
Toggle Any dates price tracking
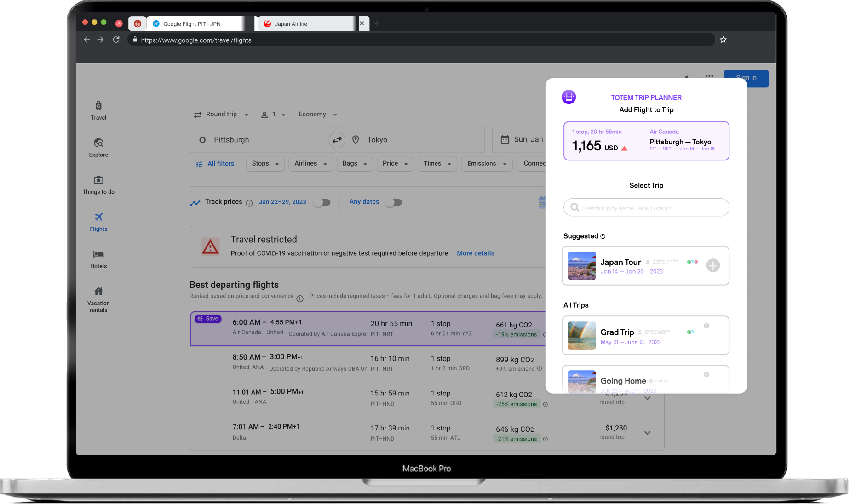[394, 202]
